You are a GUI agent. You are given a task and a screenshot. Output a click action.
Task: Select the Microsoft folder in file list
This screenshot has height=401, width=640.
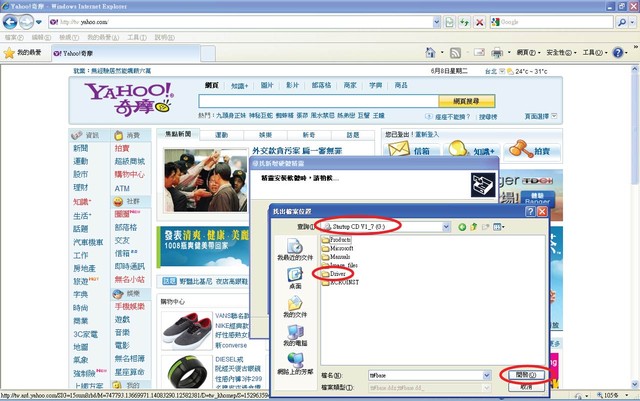[337, 248]
